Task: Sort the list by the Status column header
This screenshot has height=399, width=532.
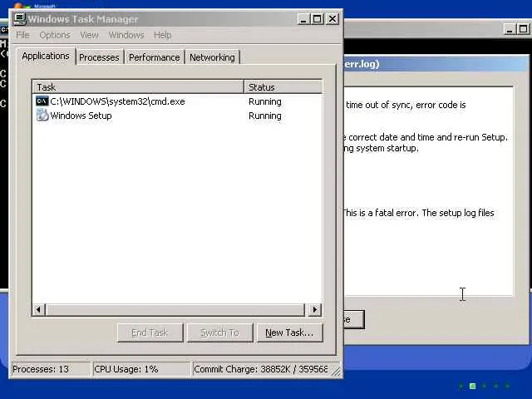Action: tap(283, 87)
